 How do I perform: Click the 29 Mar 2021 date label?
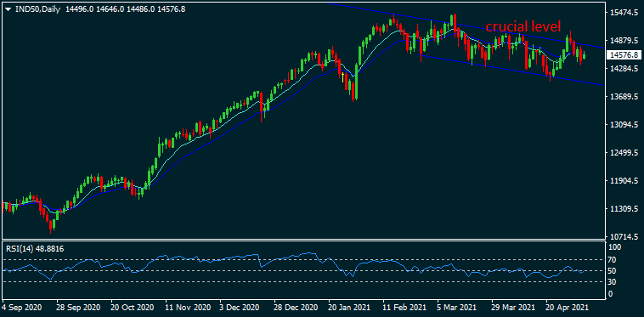(x=513, y=307)
